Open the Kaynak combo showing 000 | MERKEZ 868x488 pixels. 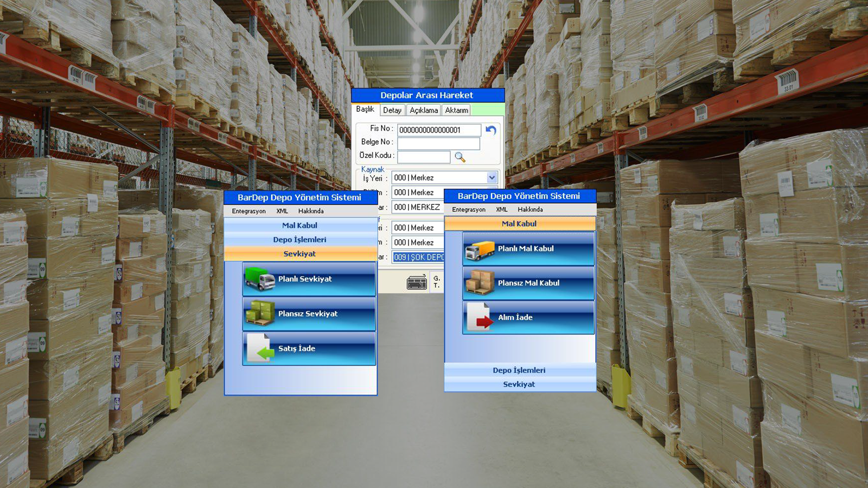click(418, 207)
